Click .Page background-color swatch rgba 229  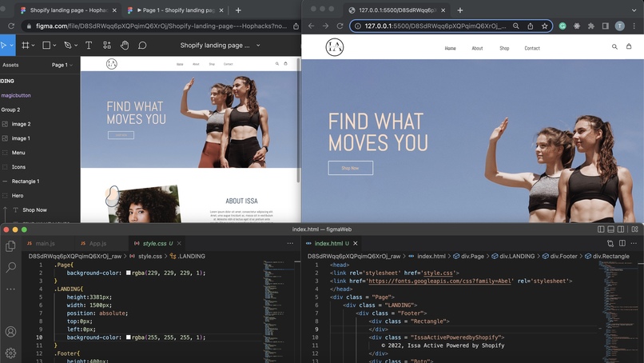coord(129,273)
